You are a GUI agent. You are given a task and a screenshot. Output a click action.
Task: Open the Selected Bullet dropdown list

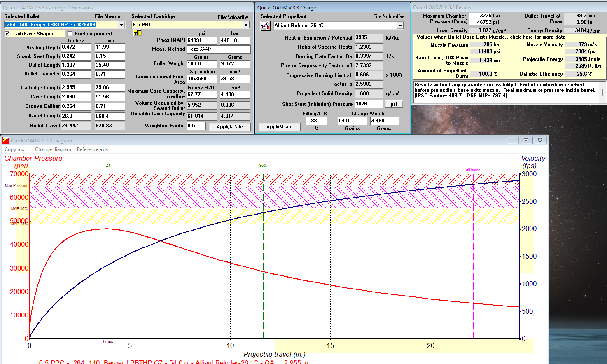pos(121,25)
